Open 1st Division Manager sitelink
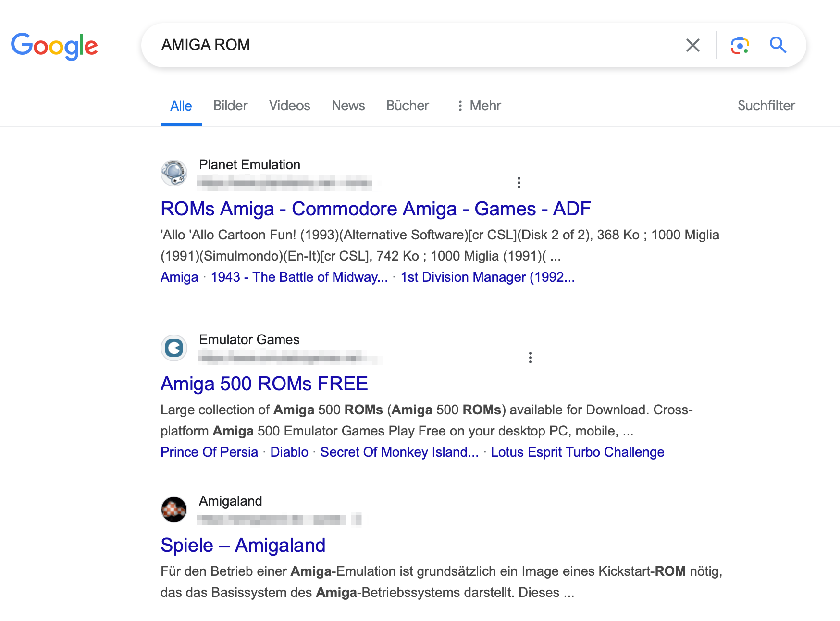The width and height of the screenshot is (840, 621). pos(488,277)
